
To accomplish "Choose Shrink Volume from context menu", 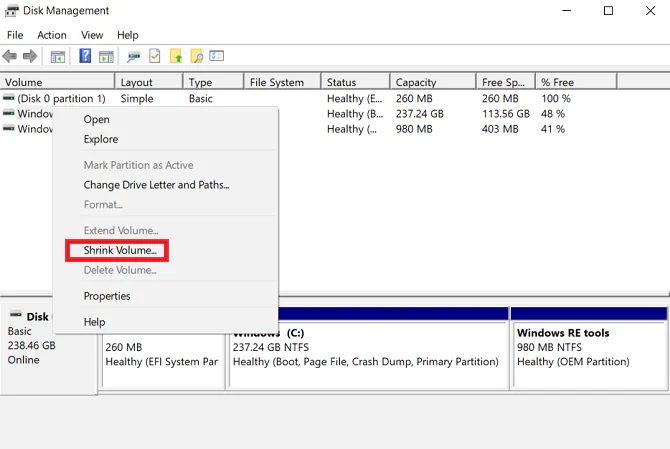I will (x=120, y=250).
